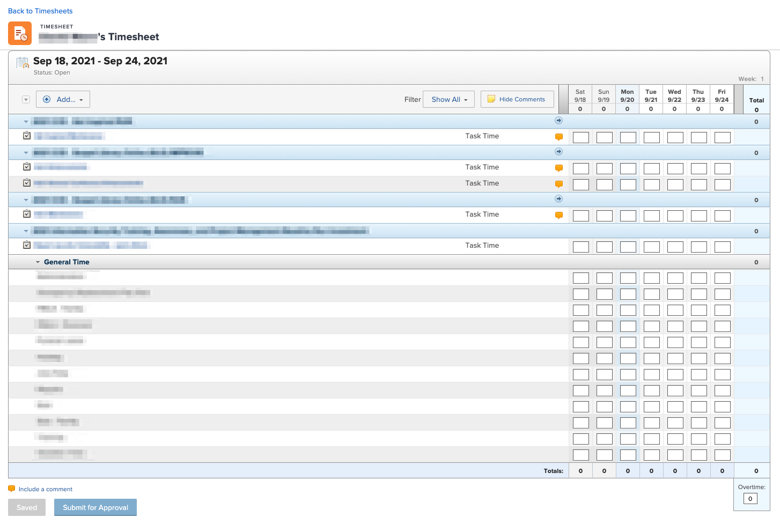Click the clipboard icon on the last Task Time row
Image resolution: width=780 pixels, height=532 pixels.
[26, 245]
